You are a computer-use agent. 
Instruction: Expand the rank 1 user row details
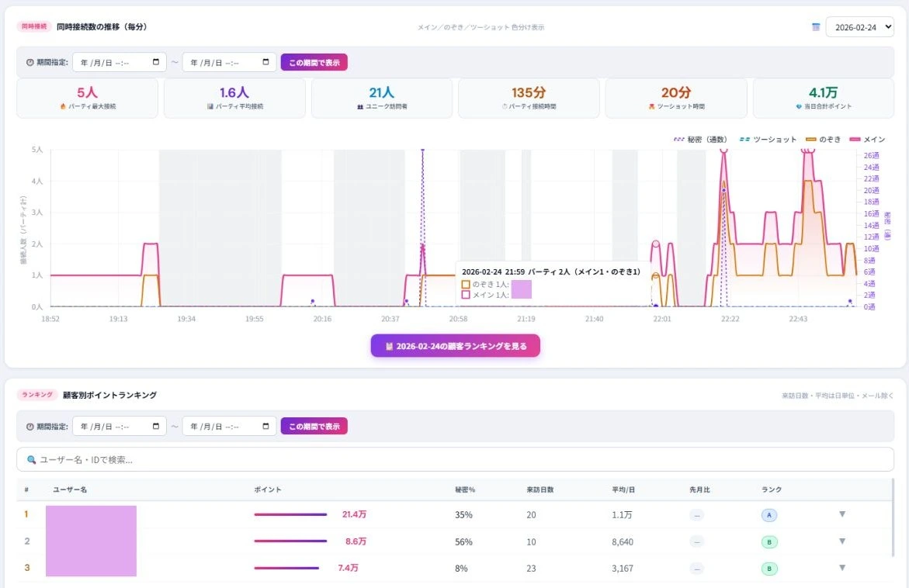(841, 514)
